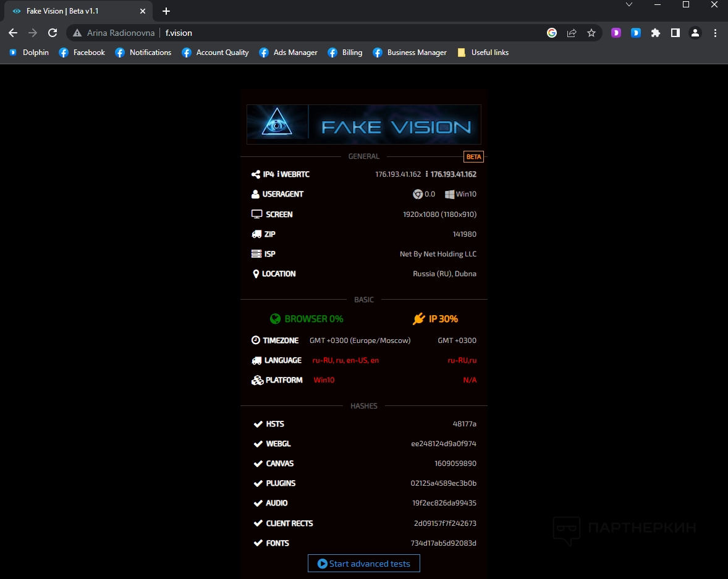Viewport: 728px width, 579px height.
Task: Open the Useful links bookmark folder
Action: point(483,53)
